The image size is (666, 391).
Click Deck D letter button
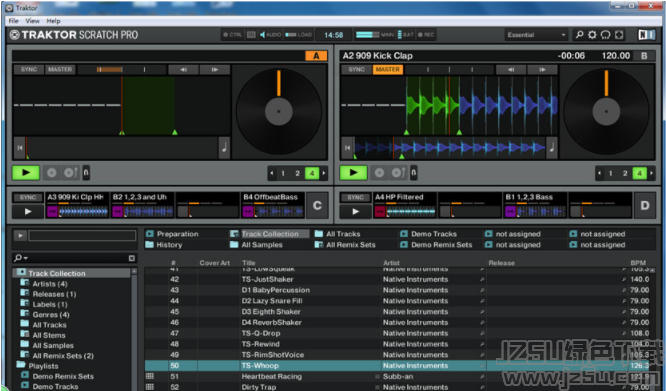tap(645, 205)
